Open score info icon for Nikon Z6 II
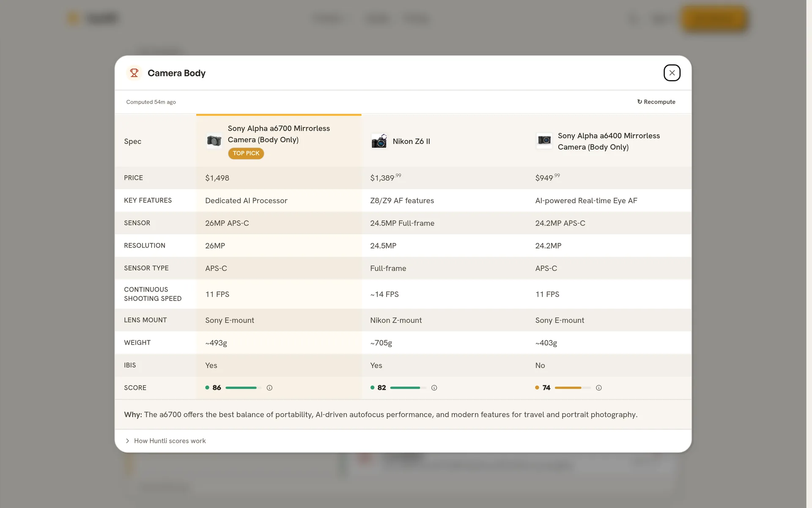 pos(434,388)
